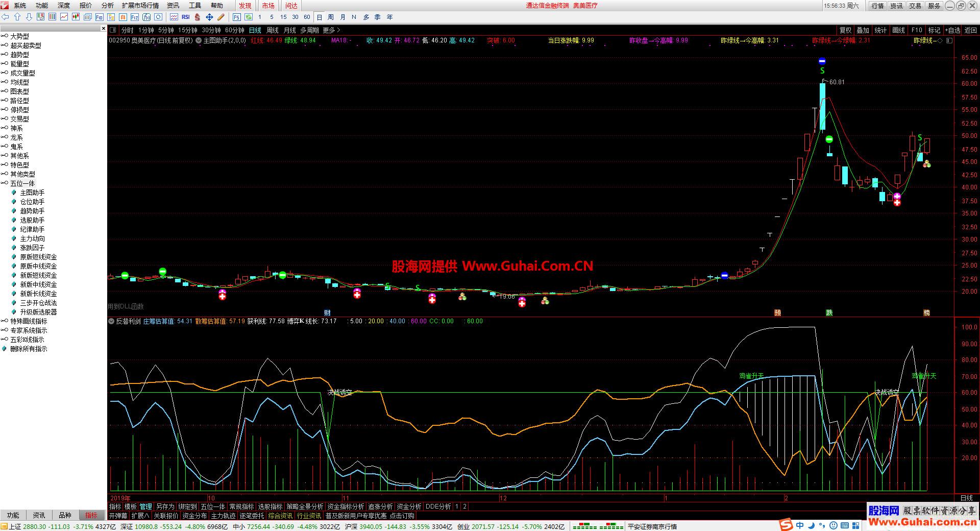Expand the 均线型 tree category
The height and width of the screenshot is (531, 980).
(5, 82)
